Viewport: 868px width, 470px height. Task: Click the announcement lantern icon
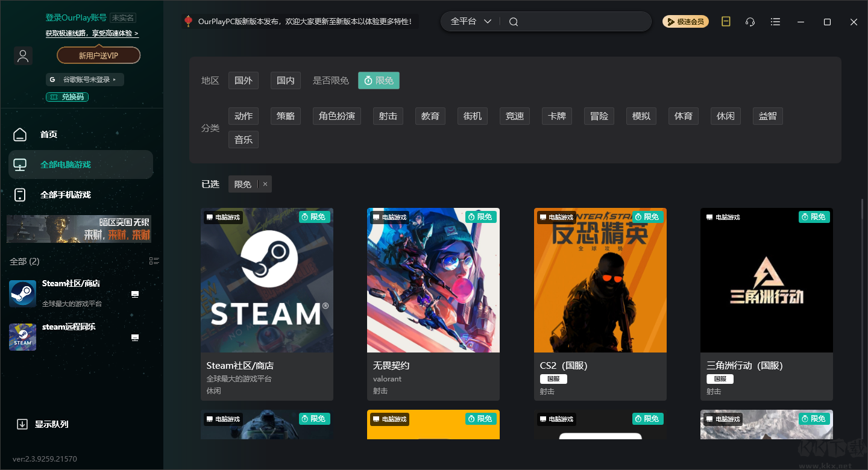tap(189, 22)
